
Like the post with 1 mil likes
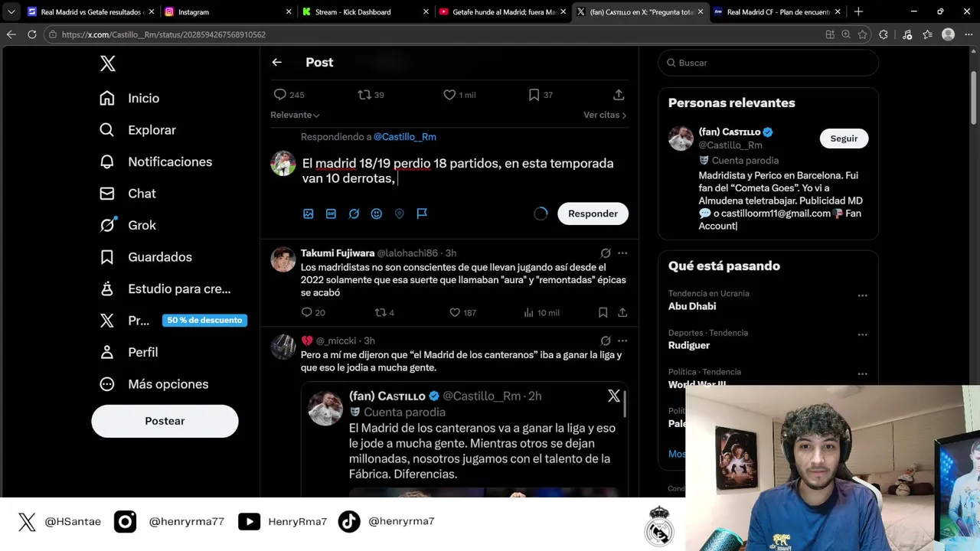(x=459, y=95)
